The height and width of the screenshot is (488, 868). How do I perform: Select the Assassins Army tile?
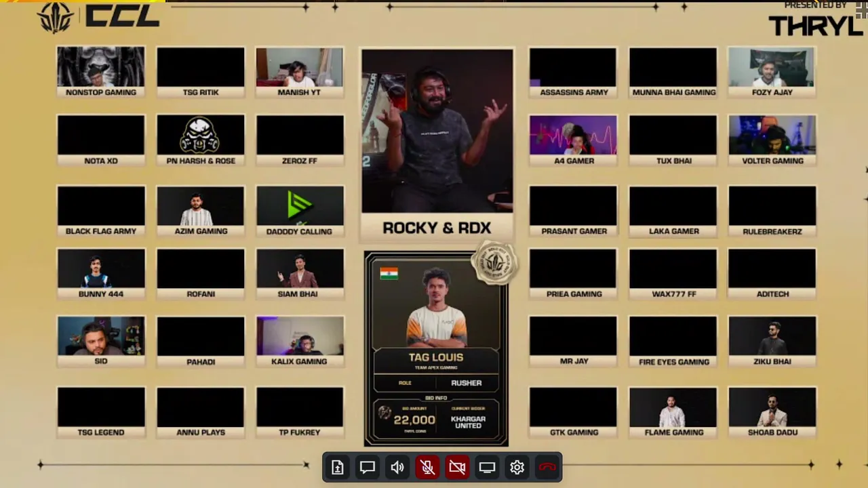(574, 72)
